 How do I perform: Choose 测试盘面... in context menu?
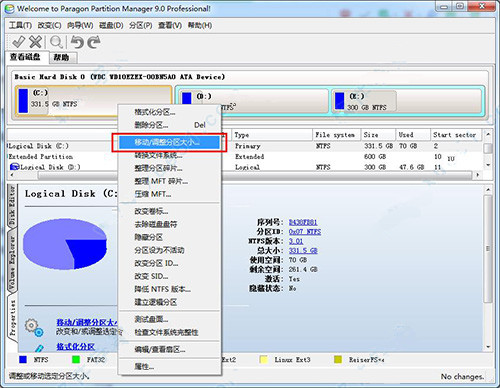point(170,319)
